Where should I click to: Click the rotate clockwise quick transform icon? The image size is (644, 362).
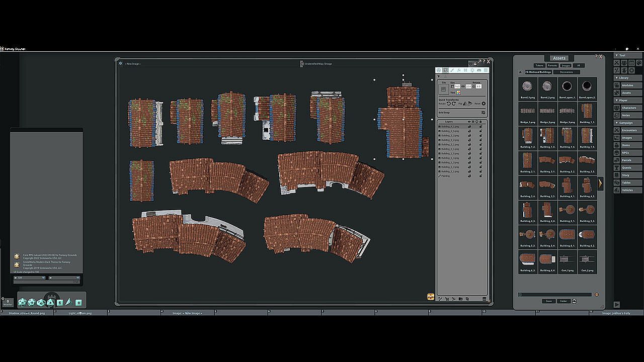(x=454, y=104)
